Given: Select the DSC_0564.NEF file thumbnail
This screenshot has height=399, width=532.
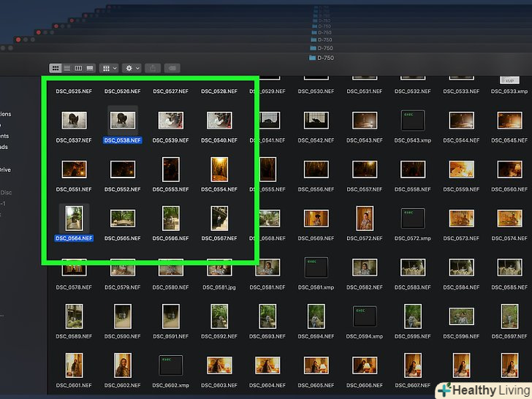Looking at the screenshot, I should click(74, 218).
